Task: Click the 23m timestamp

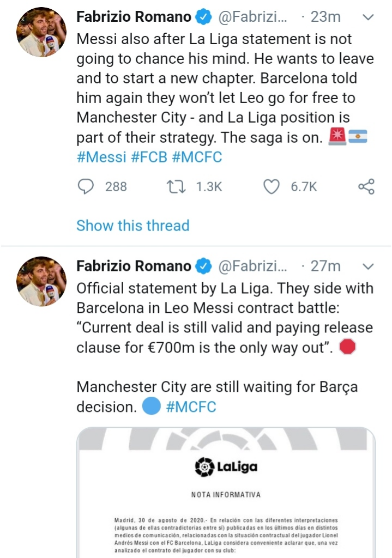Action: tap(325, 17)
